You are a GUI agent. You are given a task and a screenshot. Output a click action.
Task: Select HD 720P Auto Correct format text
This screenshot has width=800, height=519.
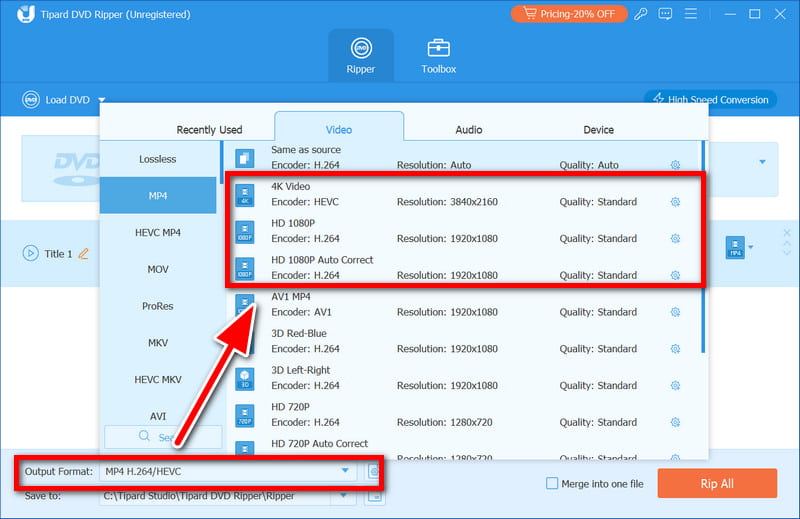[319, 443]
